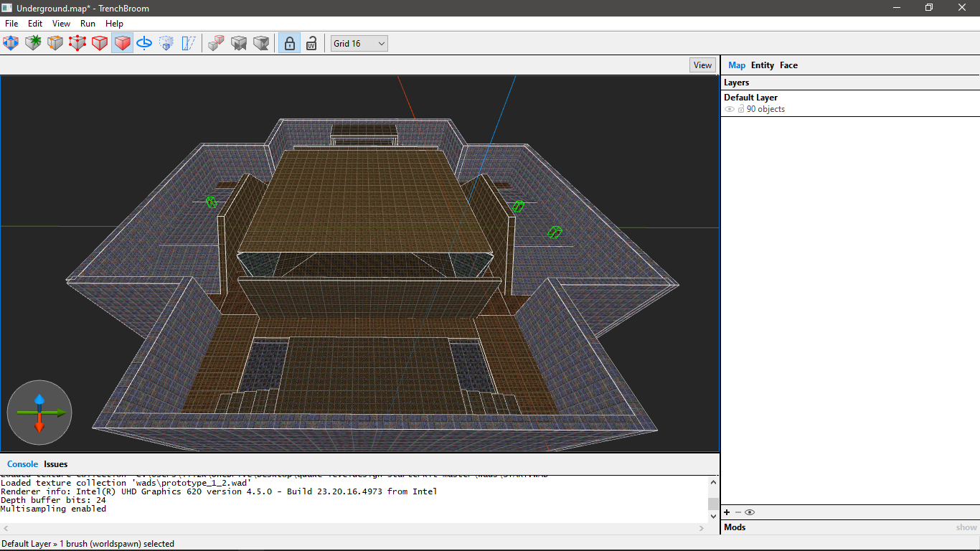Toggle UV lock
This screenshot has width=980, height=551.
click(311, 43)
